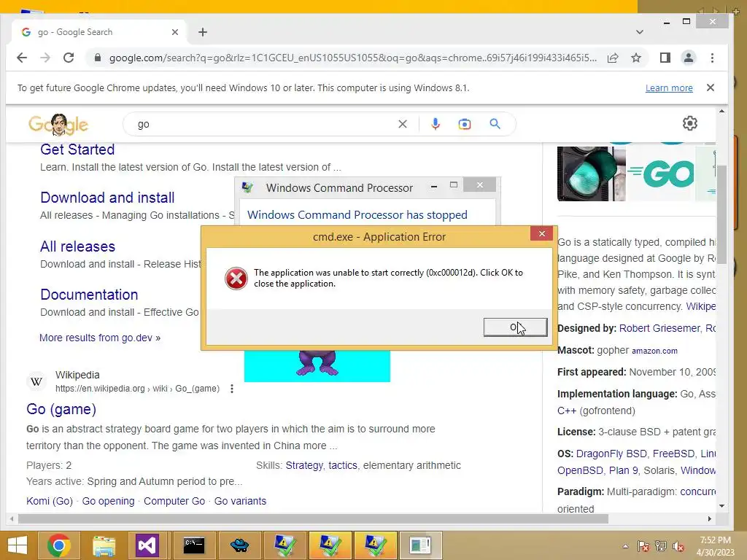Click the UFO hat icon on taskbar
The width and height of the screenshot is (747, 560).
[x=239, y=545]
